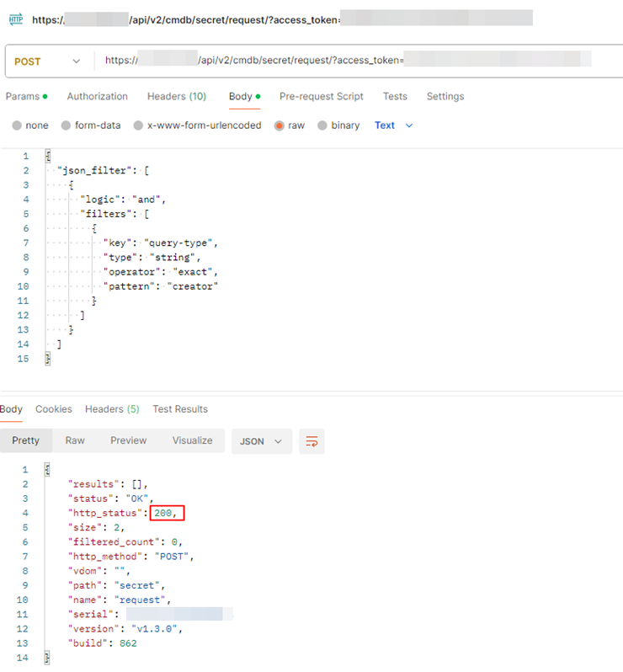Select the none body type radio
Image resolution: width=623 pixels, height=672 pixels.
[x=18, y=125]
